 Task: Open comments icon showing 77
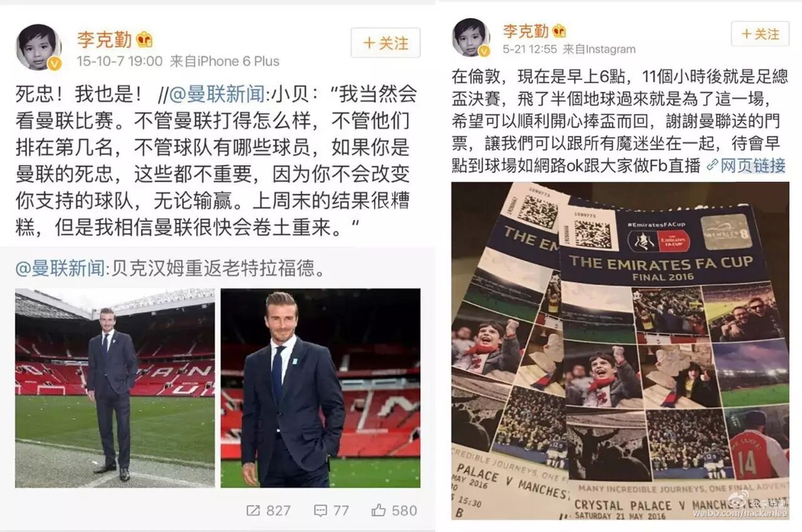coord(320,510)
